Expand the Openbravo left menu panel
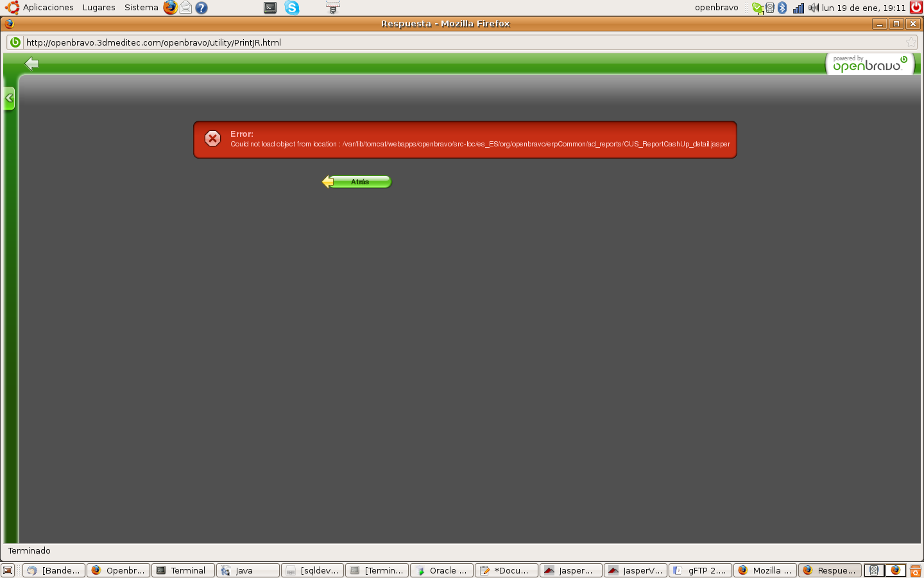The image size is (924, 578). [9, 98]
